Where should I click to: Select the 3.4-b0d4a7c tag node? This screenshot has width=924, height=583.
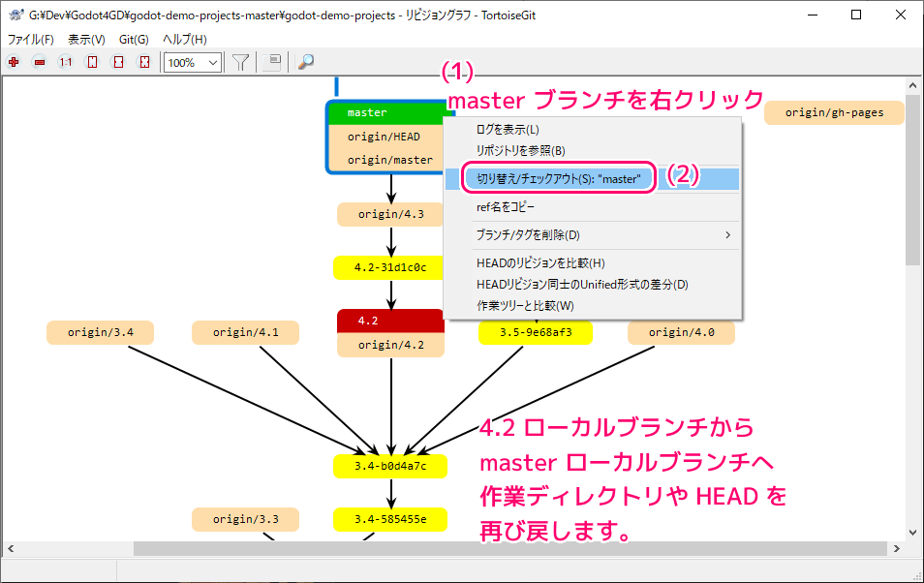(390, 466)
